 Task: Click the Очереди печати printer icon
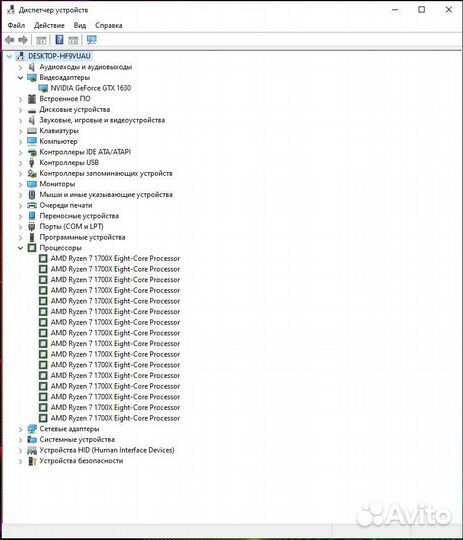point(32,205)
